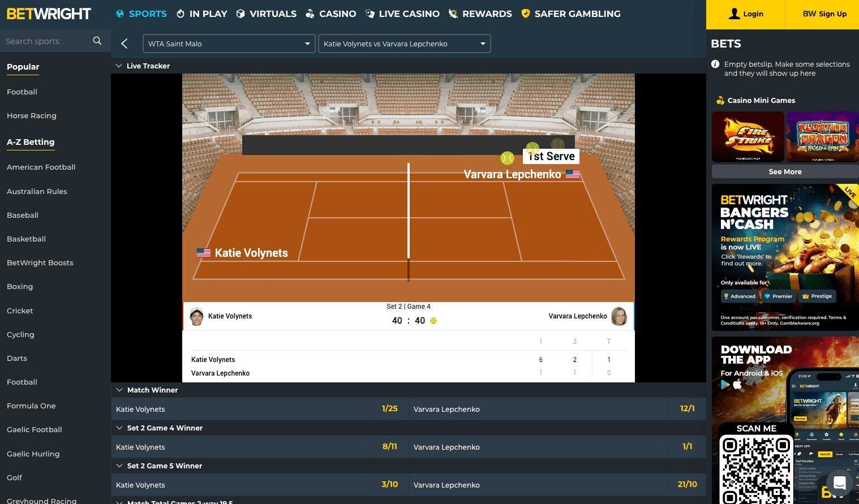
Task: Click the BetWright logo
Action: 49,14
